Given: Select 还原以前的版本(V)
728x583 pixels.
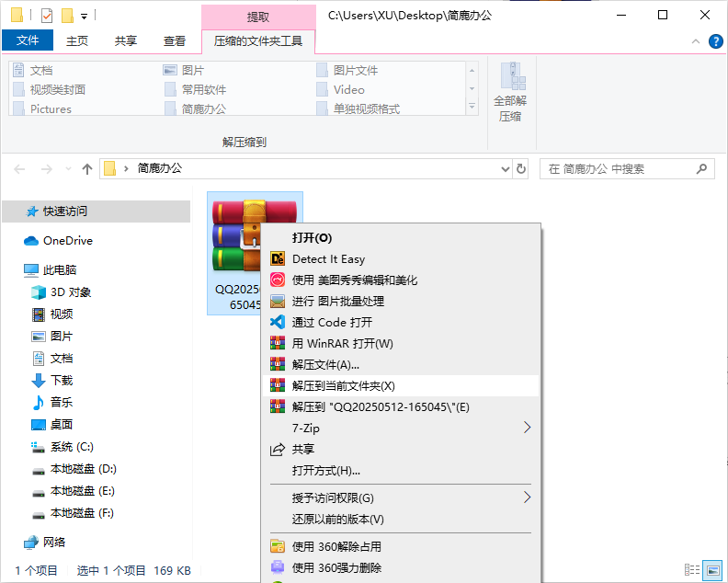Looking at the screenshot, I should [x=401, y=519].
